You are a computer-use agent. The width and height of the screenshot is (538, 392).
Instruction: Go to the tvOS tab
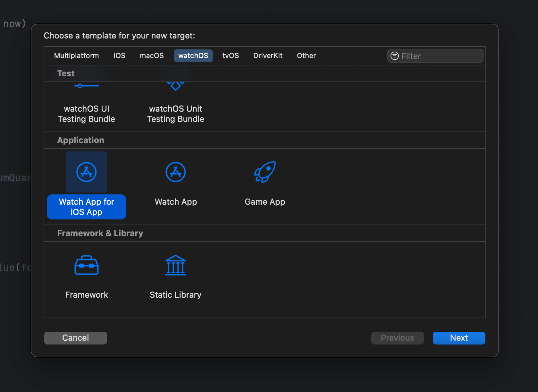tap(231, 56)
